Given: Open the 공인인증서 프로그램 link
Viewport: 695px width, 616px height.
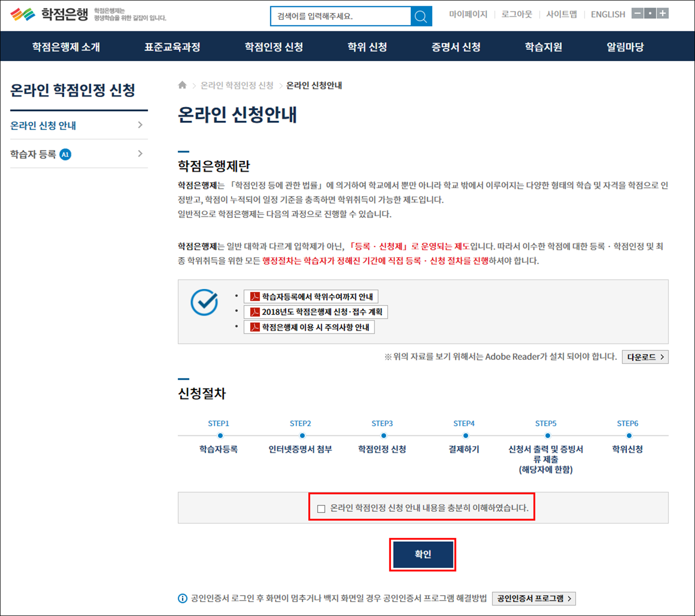Looking at the screenshot, I should tap(534, 598).
